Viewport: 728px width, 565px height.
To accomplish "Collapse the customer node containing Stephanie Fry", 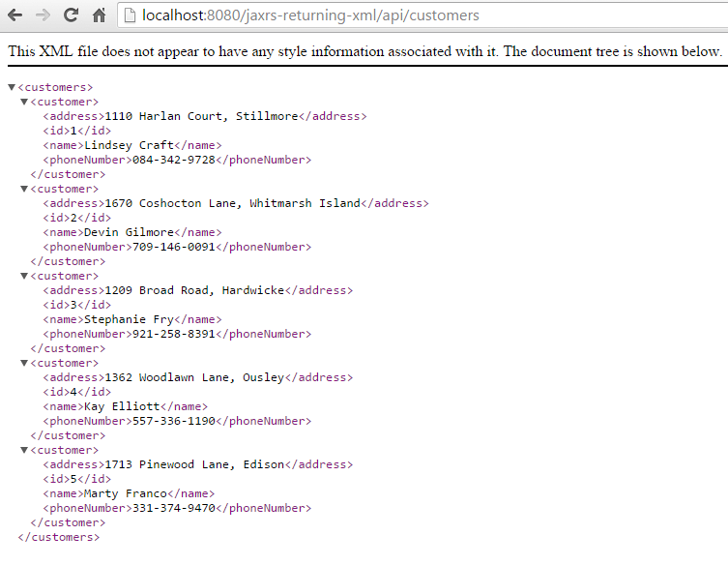I will pyautogui.click(x=24, y=276).
